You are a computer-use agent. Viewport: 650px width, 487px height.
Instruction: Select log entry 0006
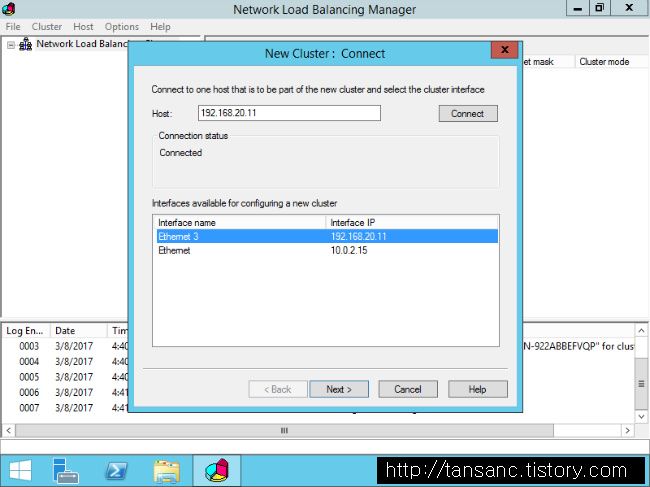[29, 392]
